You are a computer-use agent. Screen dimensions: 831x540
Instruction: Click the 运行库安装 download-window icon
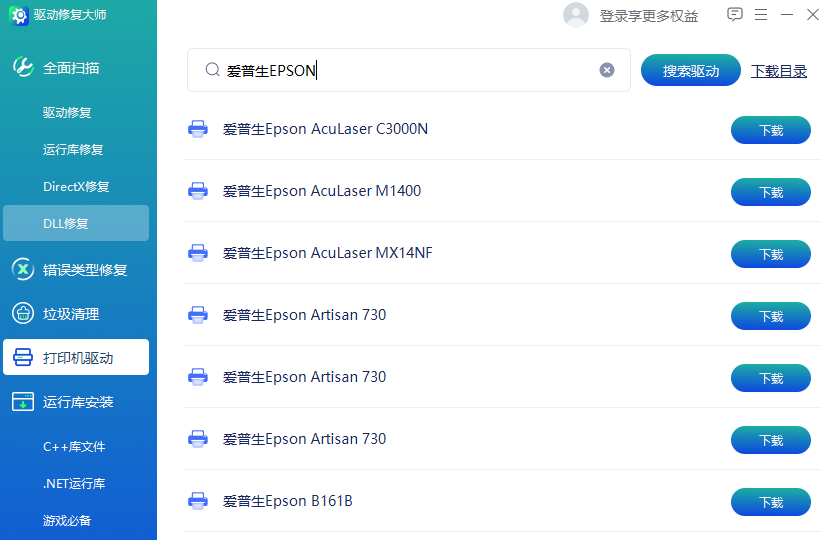point(23,402)
